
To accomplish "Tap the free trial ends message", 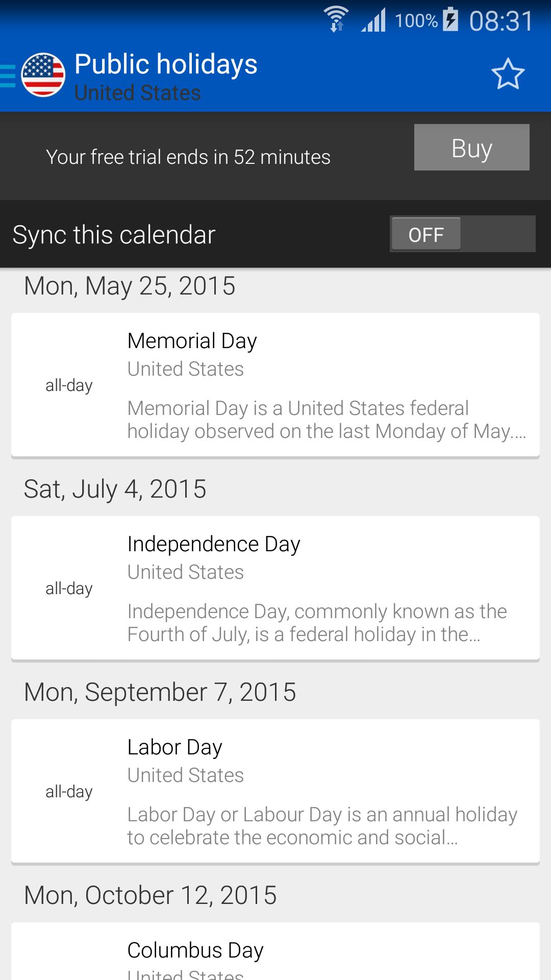I will coord(188,157).
